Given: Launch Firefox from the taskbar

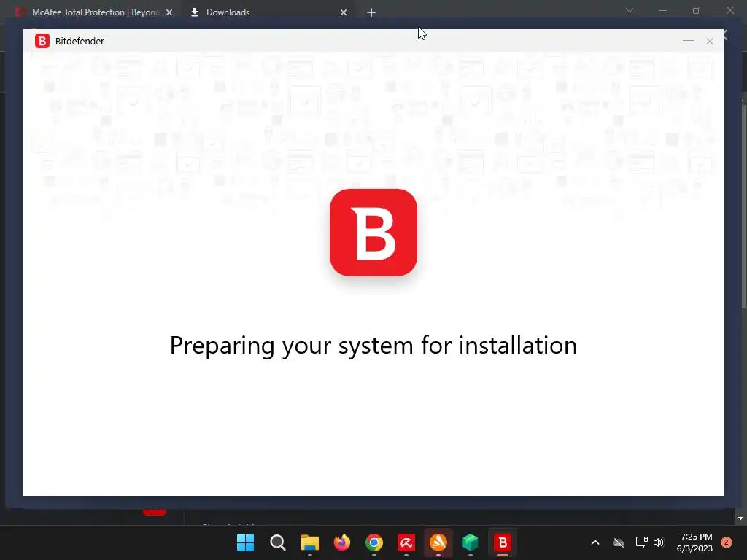Looking at the screenshot, I should coord(341,542).
